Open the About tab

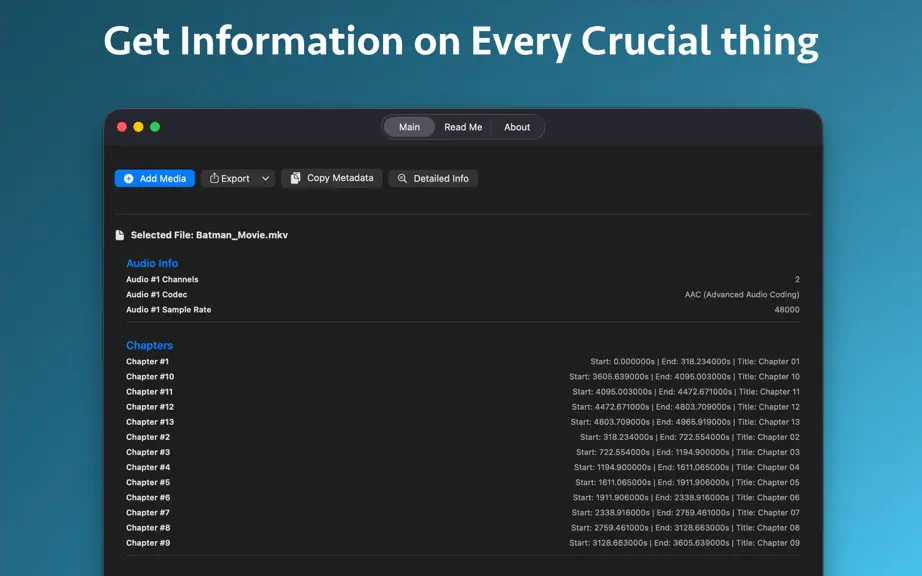tap(517, 127)
